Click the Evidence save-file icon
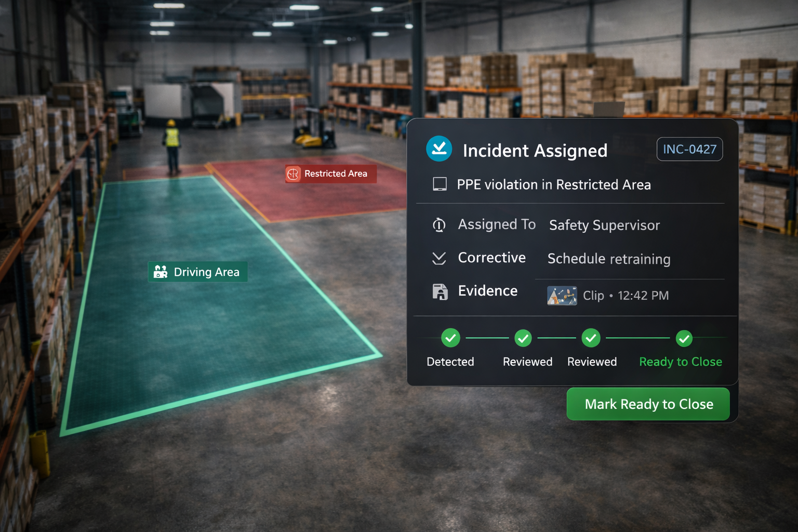Screen dimensions: 798x532 point(440,291)
